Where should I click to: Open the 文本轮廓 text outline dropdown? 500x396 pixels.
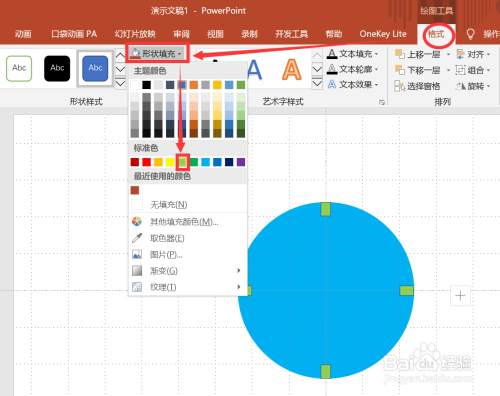tap(353, 69)
